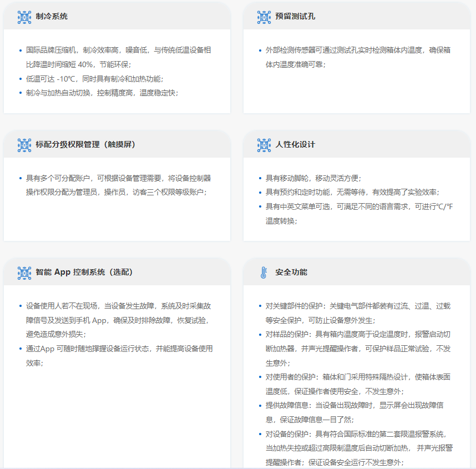
Task: Click the 制冷系统 heading text
Action: pos(52,17)
